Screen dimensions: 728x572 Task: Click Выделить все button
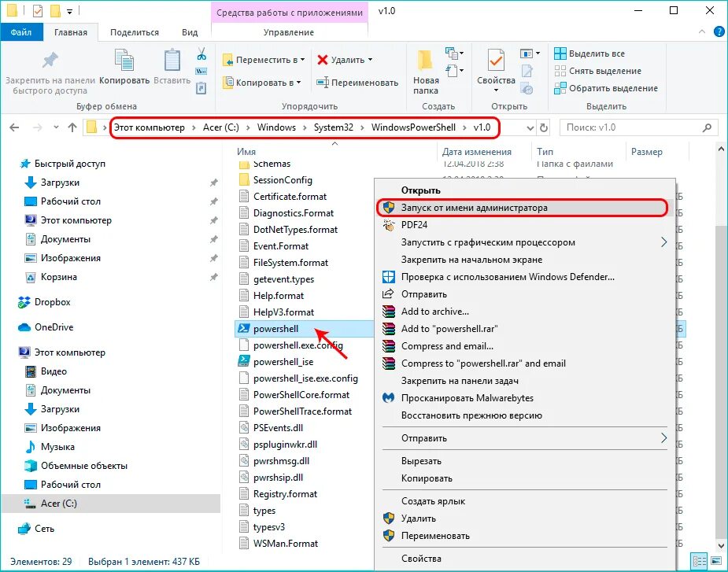pos(589,54)
